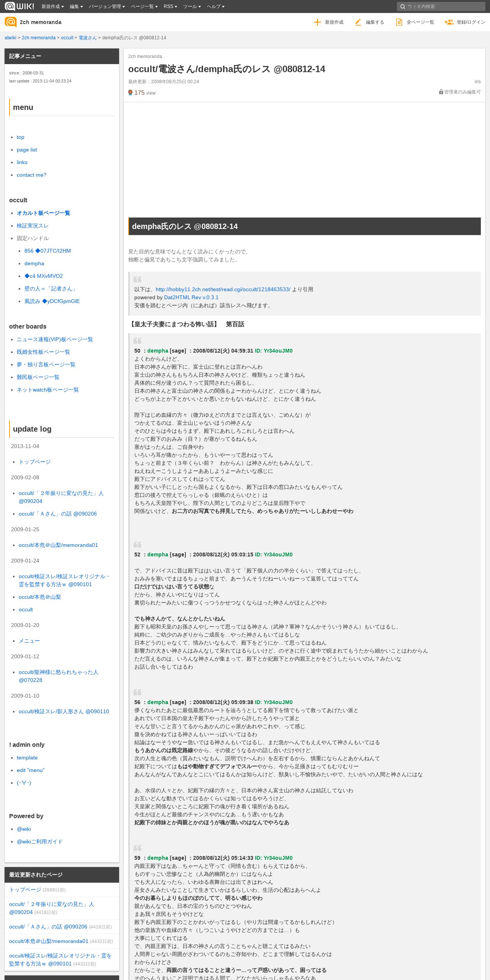490x980 pixels.
Task: Click the @WIKI logo in the top bar
Action: coord(19,6)
